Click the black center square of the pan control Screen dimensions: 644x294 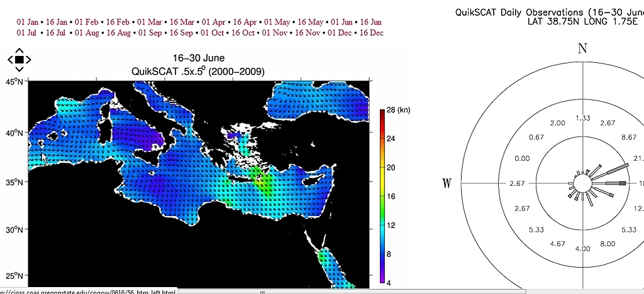tap(19, 60)
